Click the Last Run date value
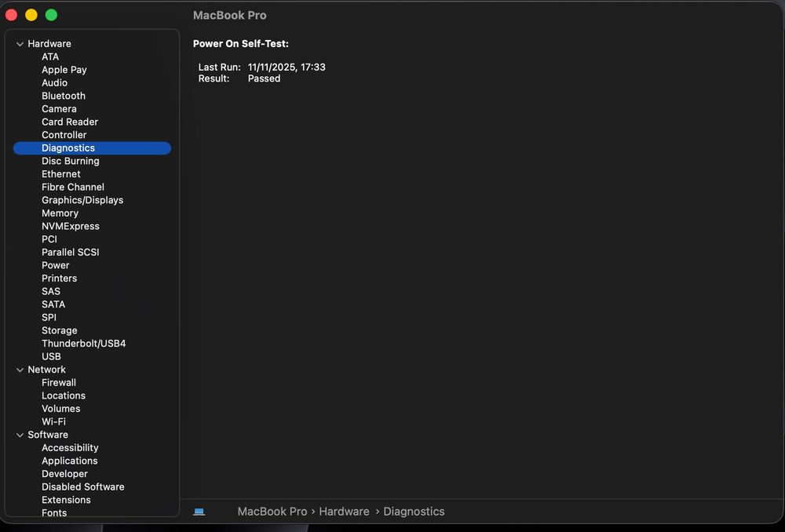This screenshot has height=532, width=785. tap(287, 67)
